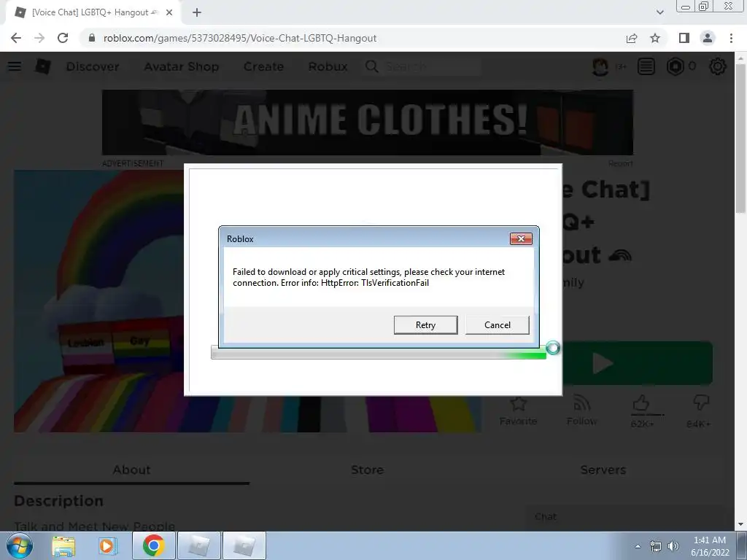Click the lock icon in the address bar
The width and height of the screenshot is (747, 560).
pos(92,38)
